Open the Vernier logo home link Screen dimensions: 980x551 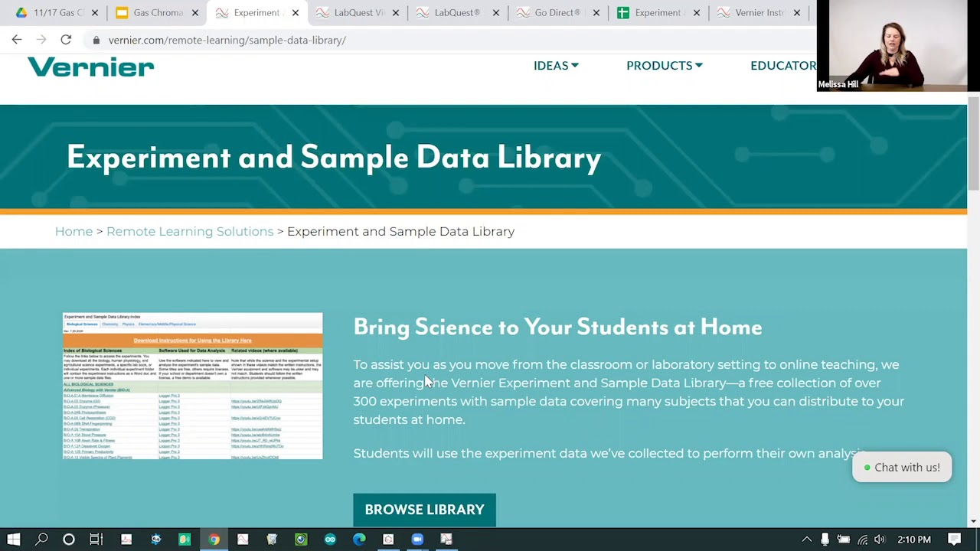click(x=90, y=67)
